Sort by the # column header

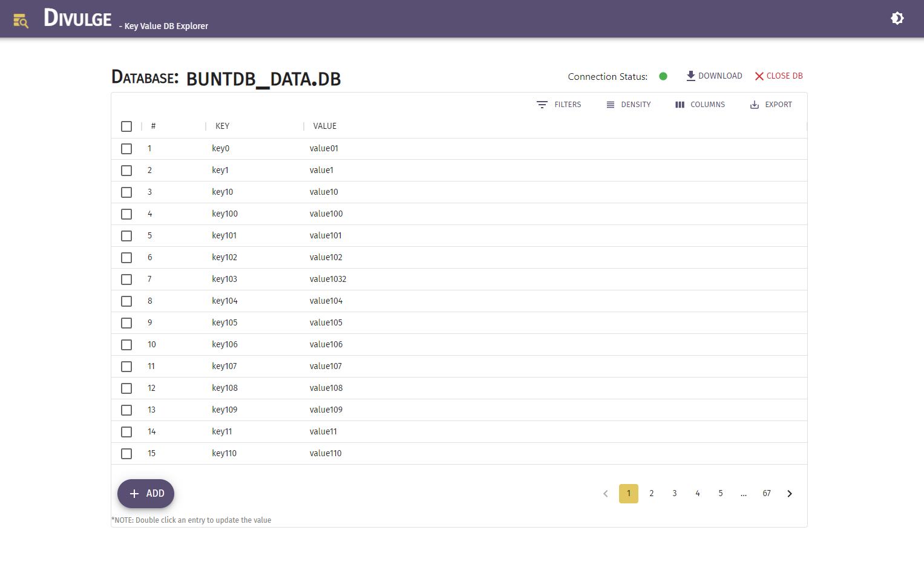coord(154,126)
